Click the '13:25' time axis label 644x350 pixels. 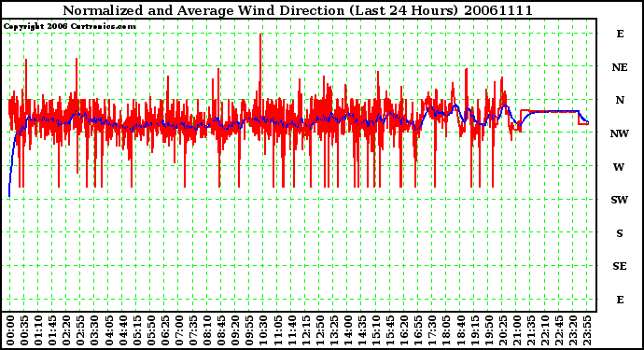coord(333,330)
